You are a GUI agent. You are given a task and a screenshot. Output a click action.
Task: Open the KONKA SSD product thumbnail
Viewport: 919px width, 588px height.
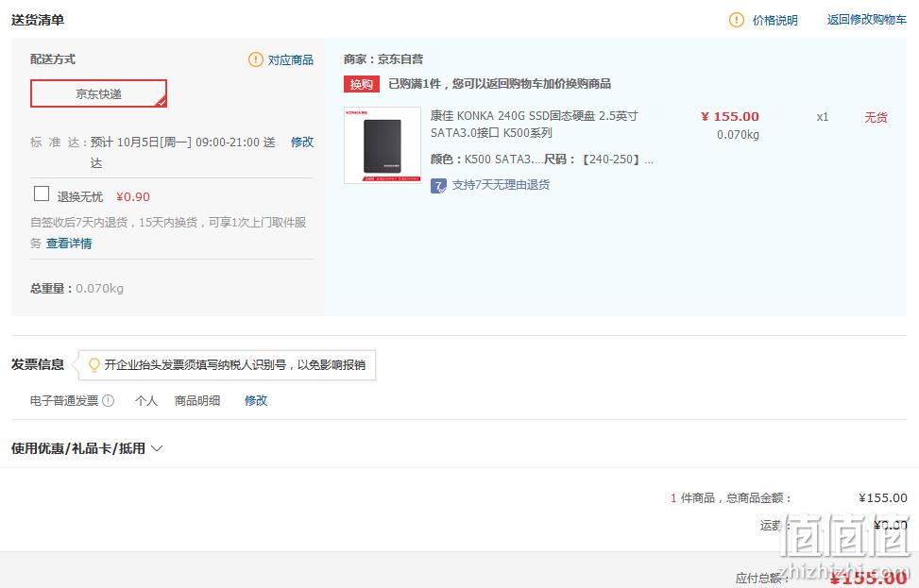[383, 145]
